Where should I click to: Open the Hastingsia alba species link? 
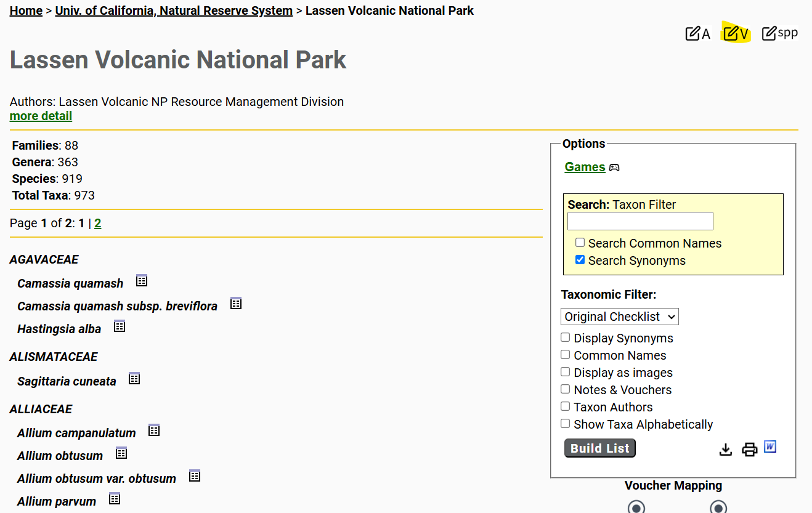59,329
